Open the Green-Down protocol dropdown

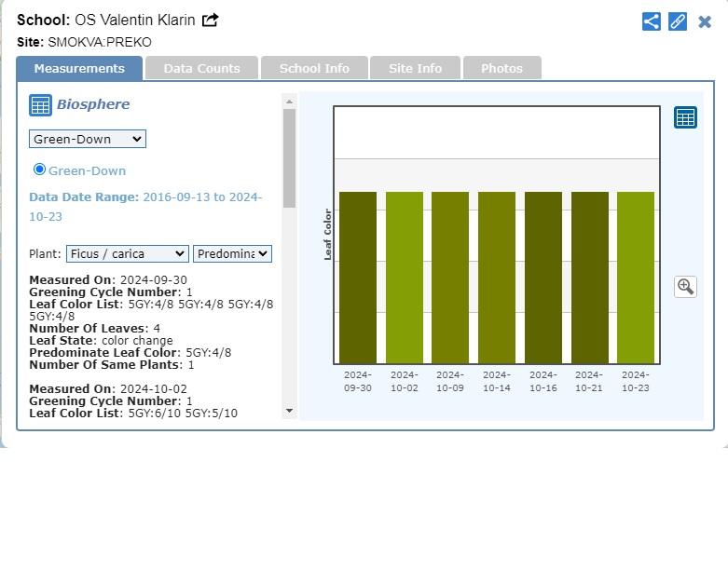point(88,139)
